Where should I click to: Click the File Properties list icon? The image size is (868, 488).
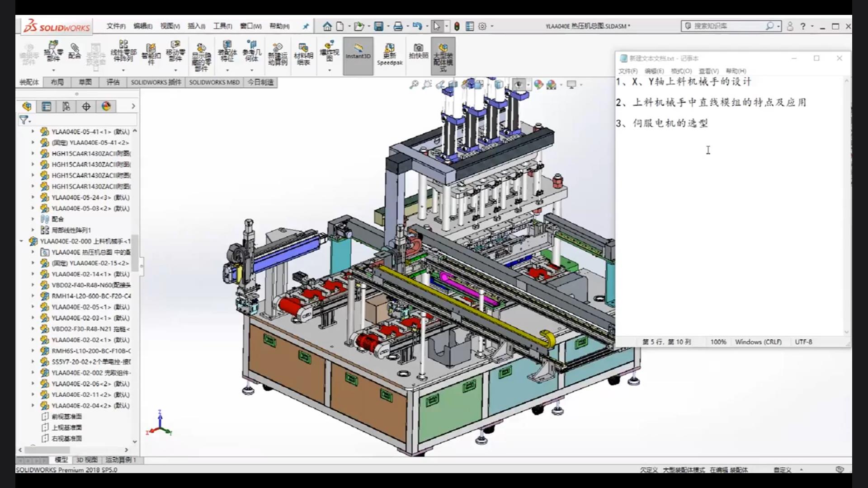tap(470, 26)
